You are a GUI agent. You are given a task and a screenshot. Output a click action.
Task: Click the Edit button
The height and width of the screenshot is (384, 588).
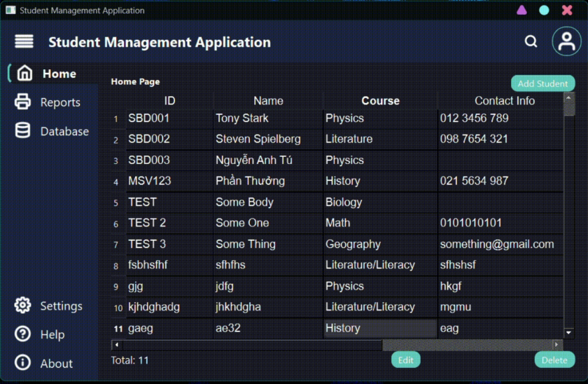pyautogui.click(x=405, y=360)
